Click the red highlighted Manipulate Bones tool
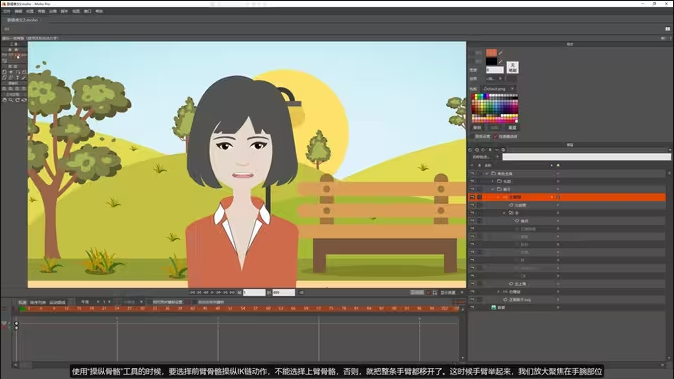The image size is (674, 379). click(17, 55)
